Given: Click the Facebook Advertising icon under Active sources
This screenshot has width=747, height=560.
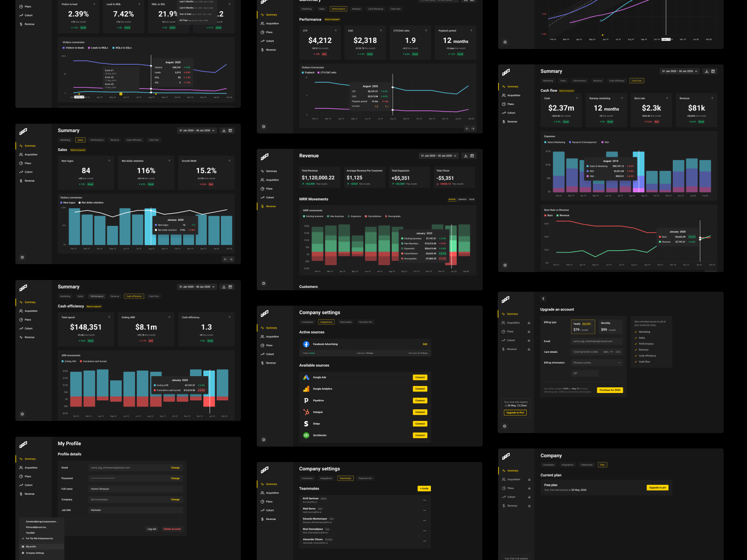Looking at the screenshot, I should point(306,344).
